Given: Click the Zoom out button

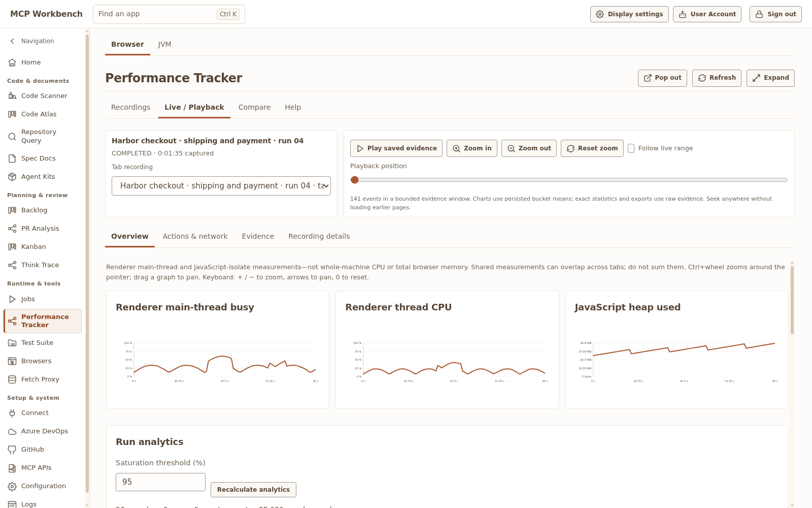Looking at the screenshot, I should pyautogui.click(x=529, y=148).
